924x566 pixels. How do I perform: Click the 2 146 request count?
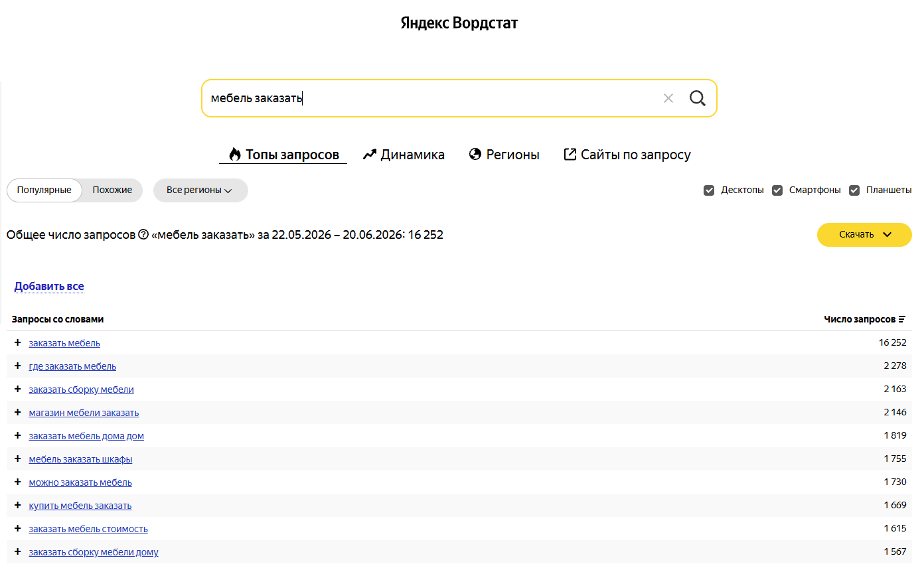click(895, 413)
